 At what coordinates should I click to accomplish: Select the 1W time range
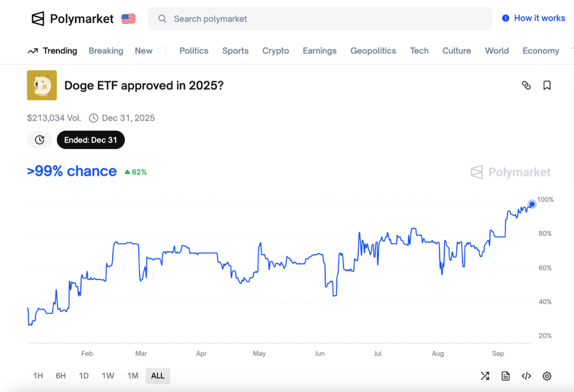[108, 376]
